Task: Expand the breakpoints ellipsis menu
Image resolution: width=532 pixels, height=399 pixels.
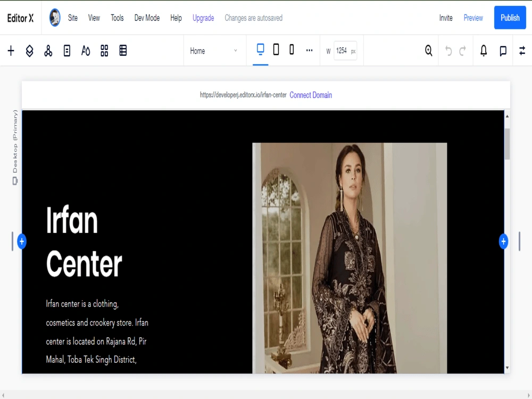Action: [310, 51]
